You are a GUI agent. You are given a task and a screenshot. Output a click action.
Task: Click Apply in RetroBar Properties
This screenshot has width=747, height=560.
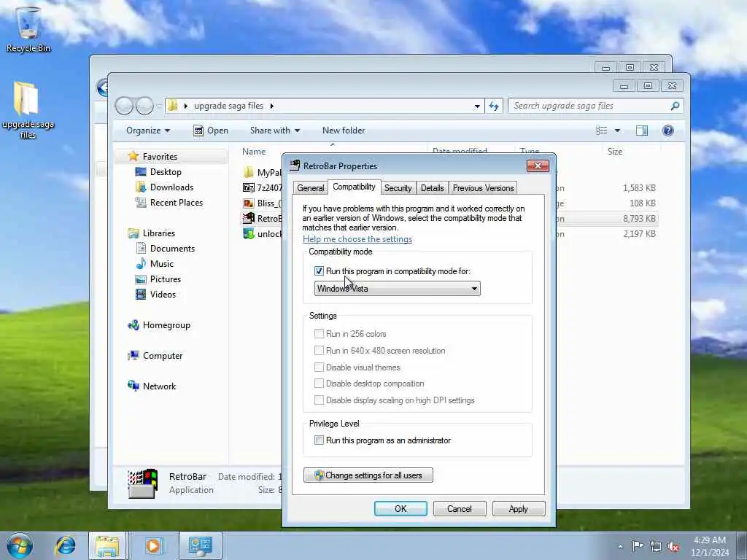coord(519,508)
